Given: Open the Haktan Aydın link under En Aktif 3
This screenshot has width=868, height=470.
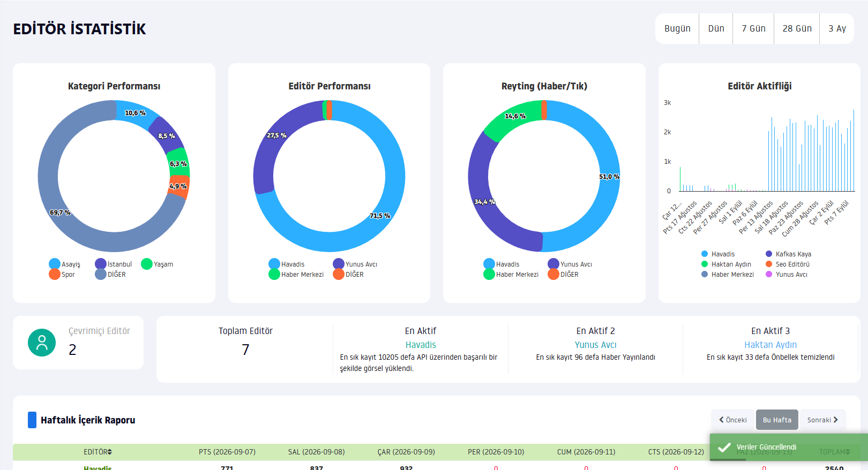Looking at the screenshot, I should point(770,345).
